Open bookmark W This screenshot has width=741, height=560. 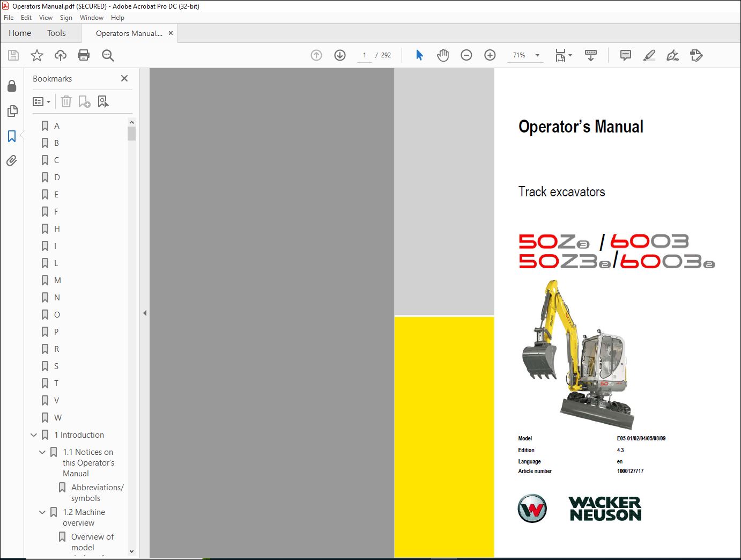pos(58,418)
